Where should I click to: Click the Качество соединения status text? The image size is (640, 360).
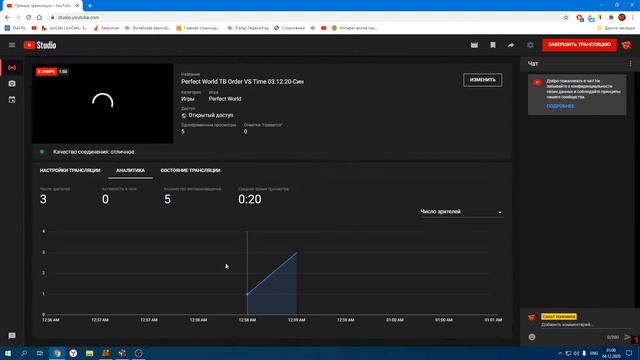93,152
